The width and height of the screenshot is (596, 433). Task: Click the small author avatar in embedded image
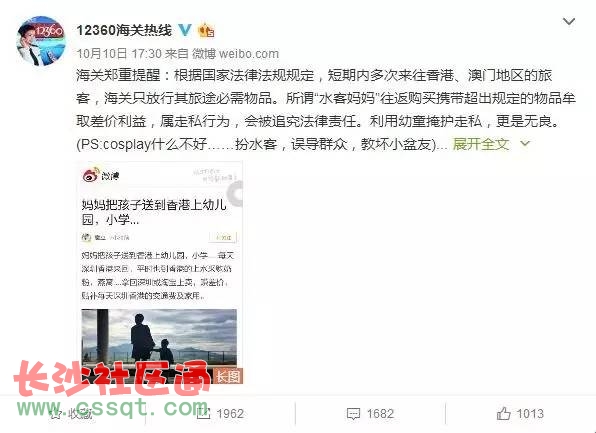click(x=86, y=238)
